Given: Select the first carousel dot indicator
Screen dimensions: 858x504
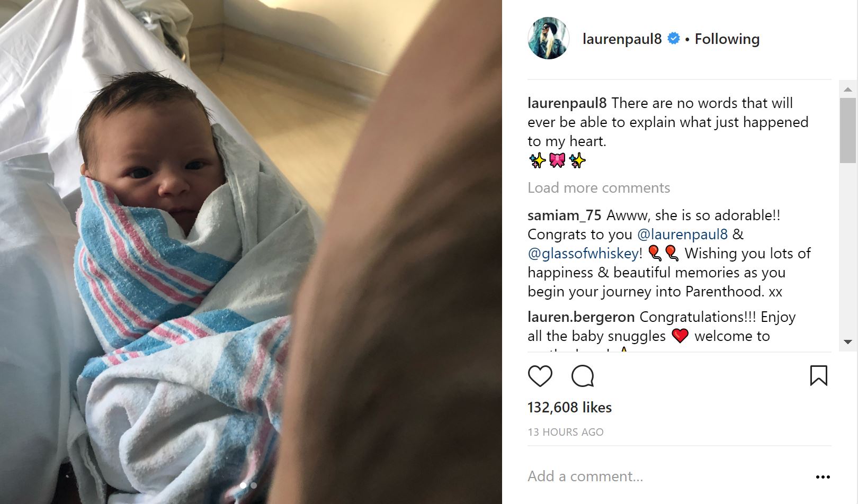Looking at the screenshot, I should 243,485.
